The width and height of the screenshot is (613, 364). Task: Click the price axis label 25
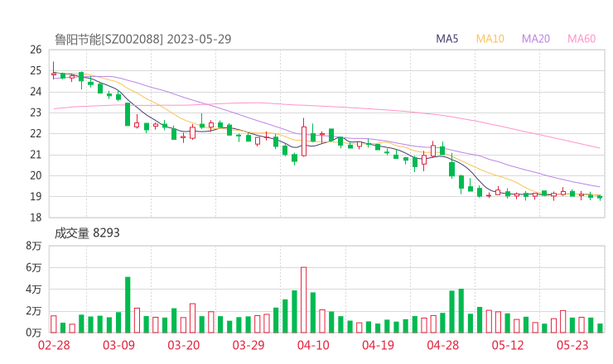tap(36, 70)
